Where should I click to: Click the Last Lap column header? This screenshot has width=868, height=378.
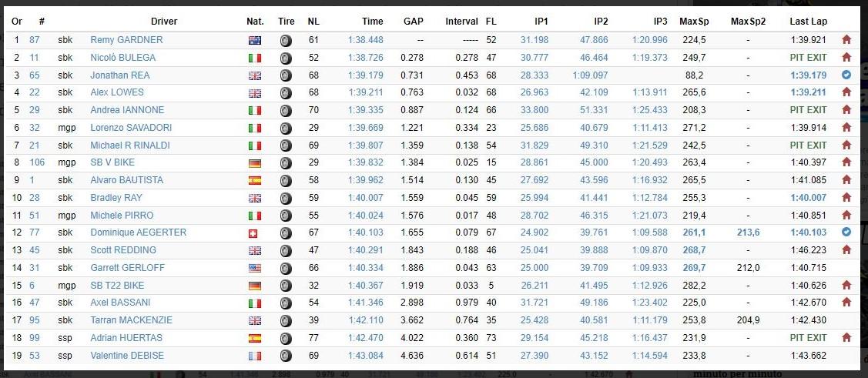pos(808,22)
